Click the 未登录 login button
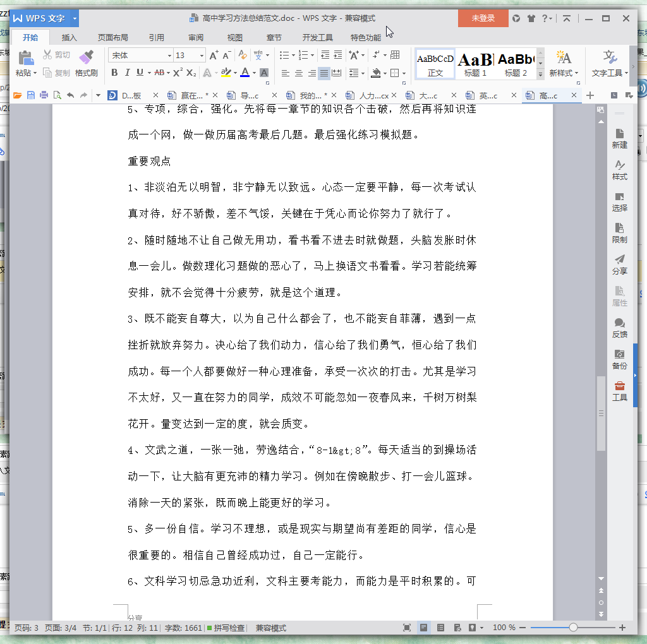This screenshot has height=644, width=647. 483,18
